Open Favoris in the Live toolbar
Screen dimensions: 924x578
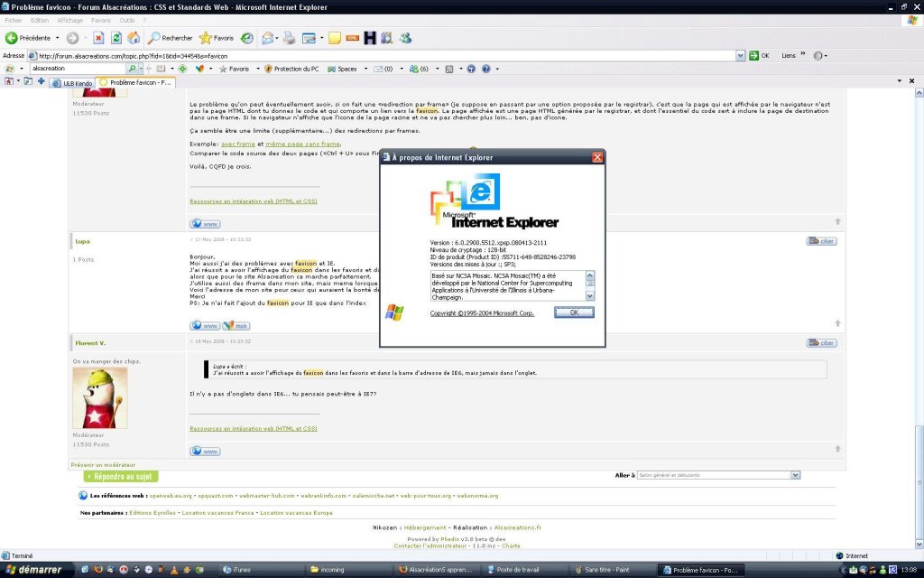click(234, 69)
